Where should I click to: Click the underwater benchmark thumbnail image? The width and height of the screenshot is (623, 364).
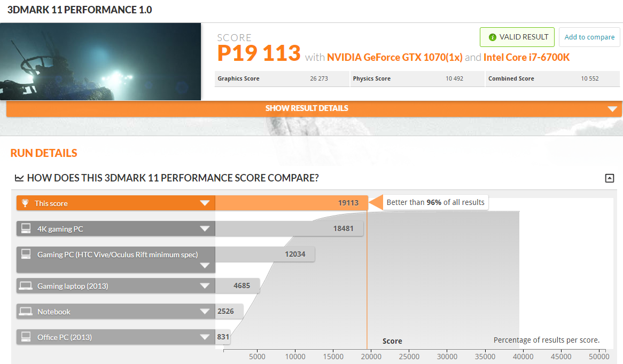click(100, 61)
